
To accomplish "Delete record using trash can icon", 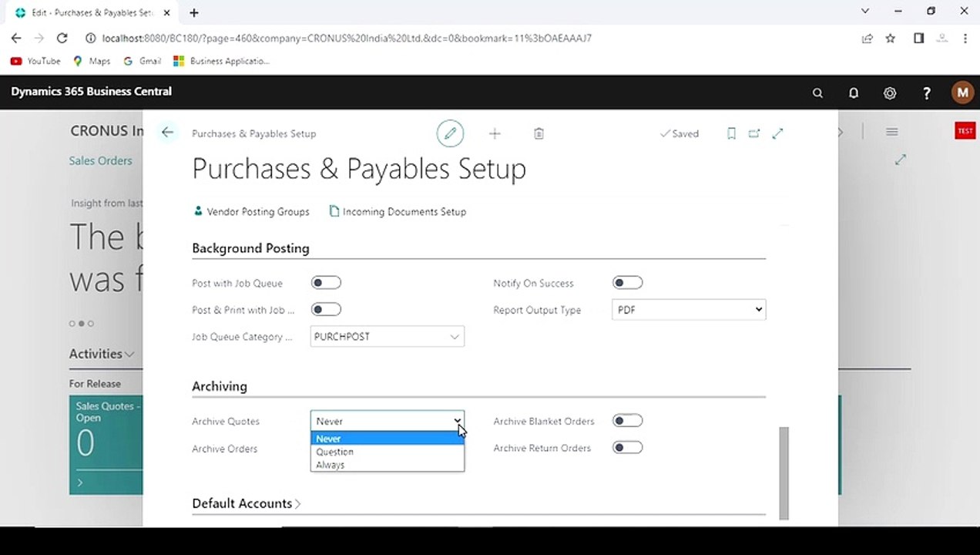I will [x=539, y=133].
